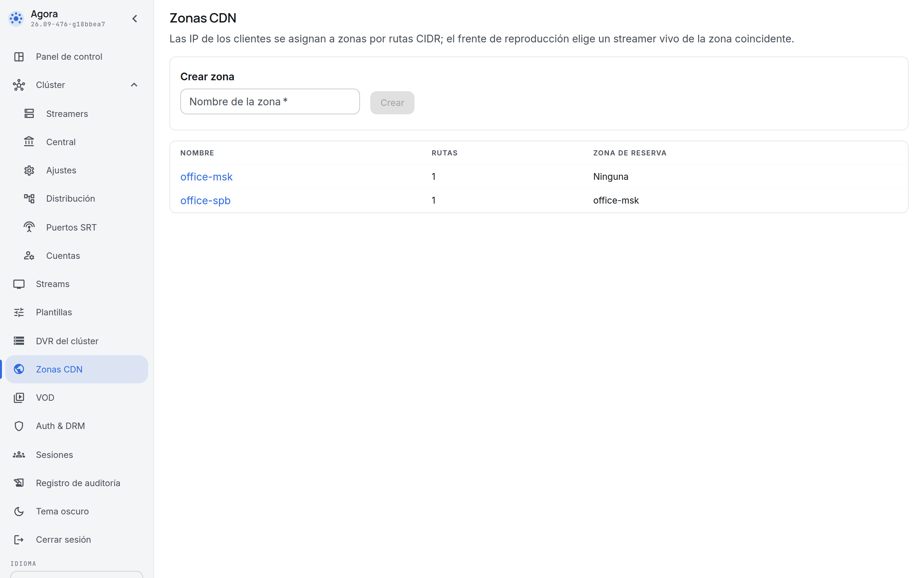
Task: Open the office-msk zone link
Action: pyautogui.click(x=206, y=177)
